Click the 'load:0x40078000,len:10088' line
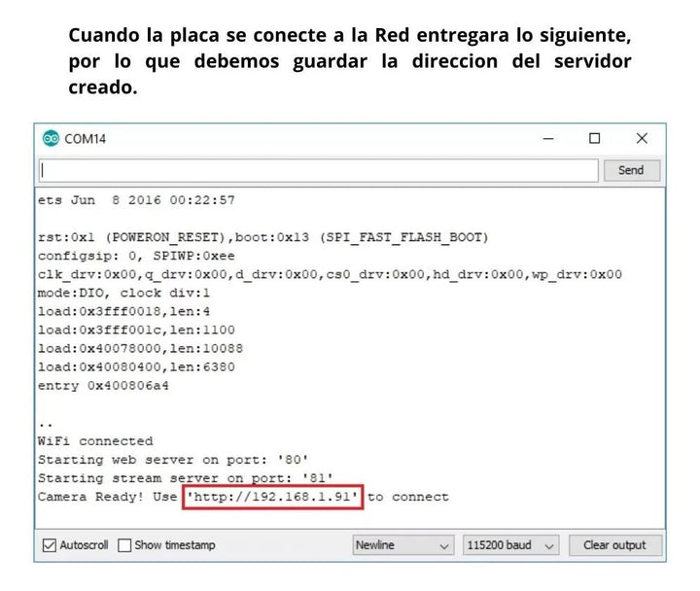The width and height of the screenshot is (700, 591). click(x=140, y=348)
